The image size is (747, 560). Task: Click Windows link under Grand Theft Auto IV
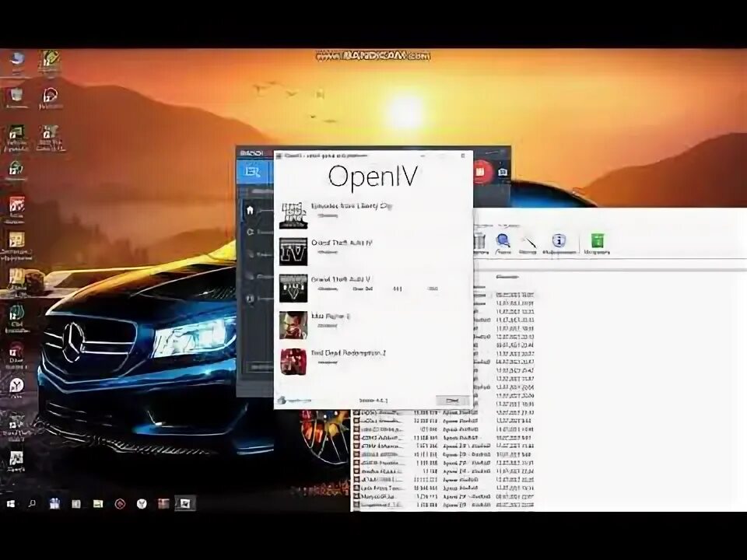click(328, 252)
